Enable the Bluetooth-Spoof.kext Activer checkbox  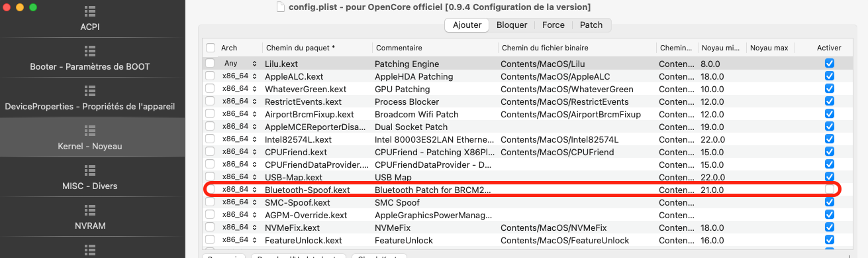(x=830, y=190)
